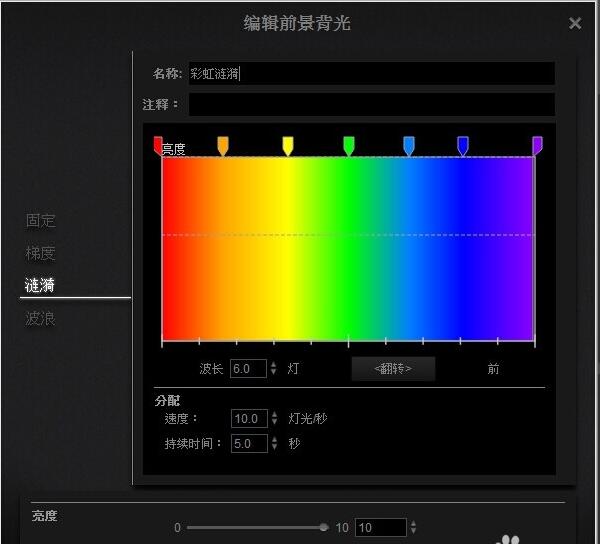Screen dimensions: 600x544
Task: Increase 持续时间 with the up arrow
Action: click(274, 440)
